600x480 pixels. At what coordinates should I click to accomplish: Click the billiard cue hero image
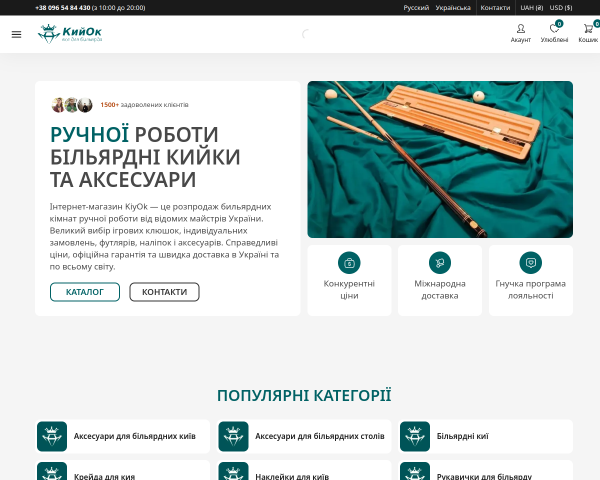click(x=440, y=159)
